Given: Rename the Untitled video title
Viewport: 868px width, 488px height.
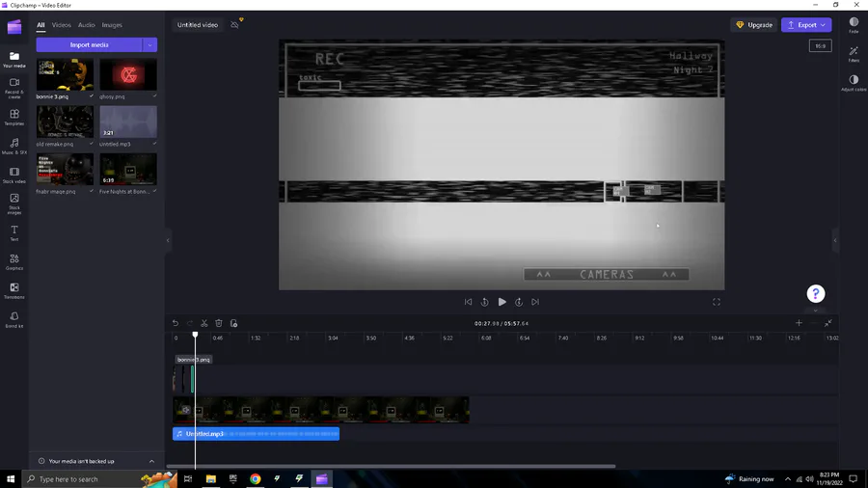Looking at the screenshot, I should point(198,25).
